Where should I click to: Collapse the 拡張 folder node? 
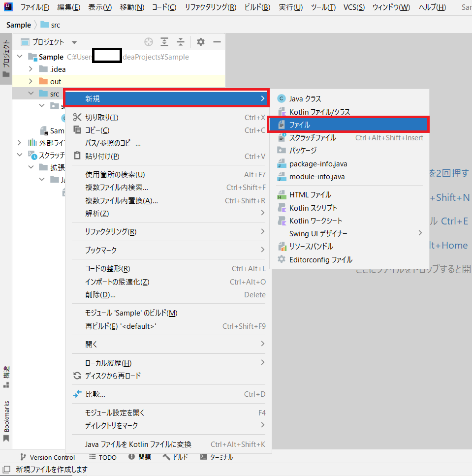(31, 167)
